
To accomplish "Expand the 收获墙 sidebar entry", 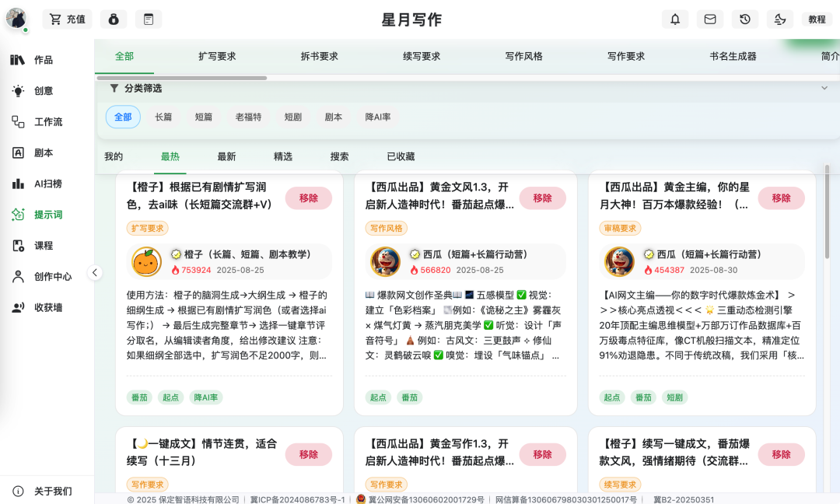I will (47, 305).
